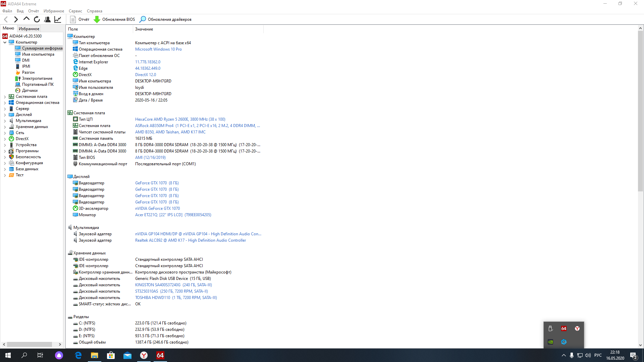Open BIOS updates (Обновления BIOS)
The width and height of the screenshot is (644, 362).
[x=114, y=19]
